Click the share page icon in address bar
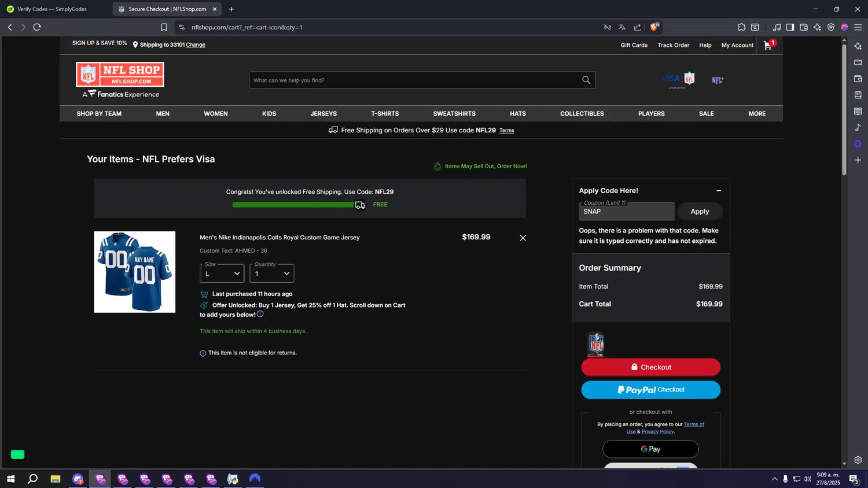The width and height of the screenshot is (868, 488). [637, 27]
